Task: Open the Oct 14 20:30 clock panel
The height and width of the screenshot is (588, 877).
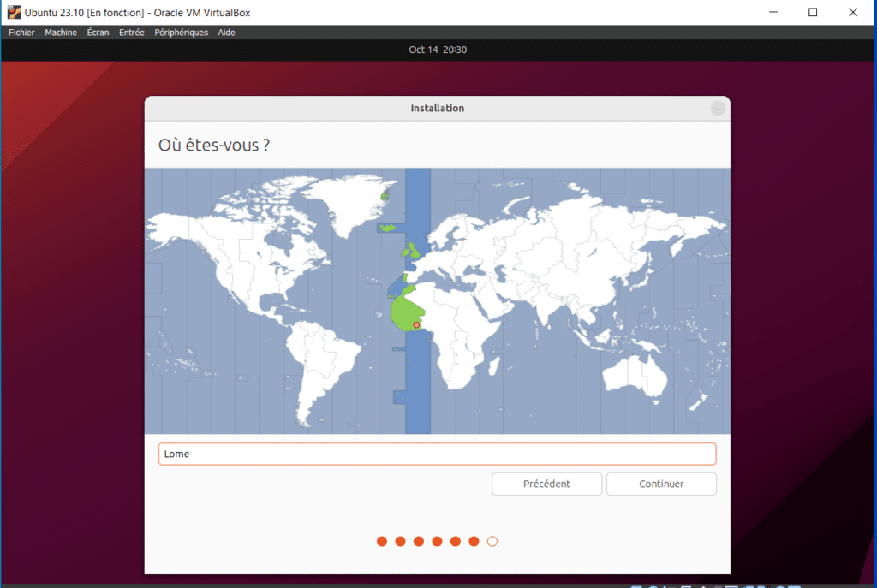Action: [438, 50]
